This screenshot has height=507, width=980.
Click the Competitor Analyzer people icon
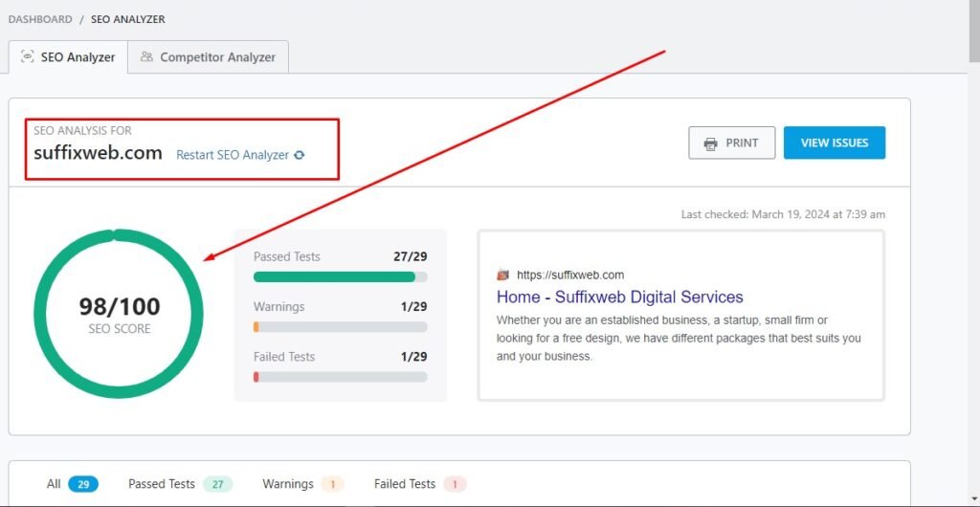[146, 57]
